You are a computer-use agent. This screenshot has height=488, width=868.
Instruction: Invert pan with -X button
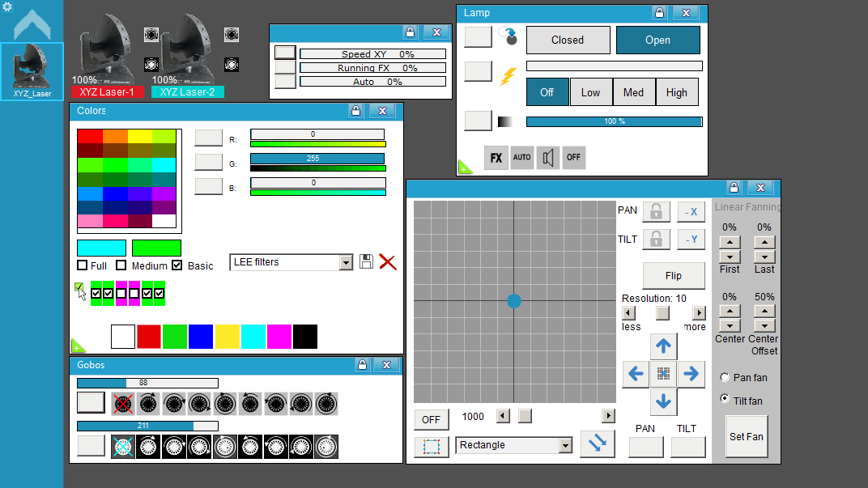pos(691,211)
